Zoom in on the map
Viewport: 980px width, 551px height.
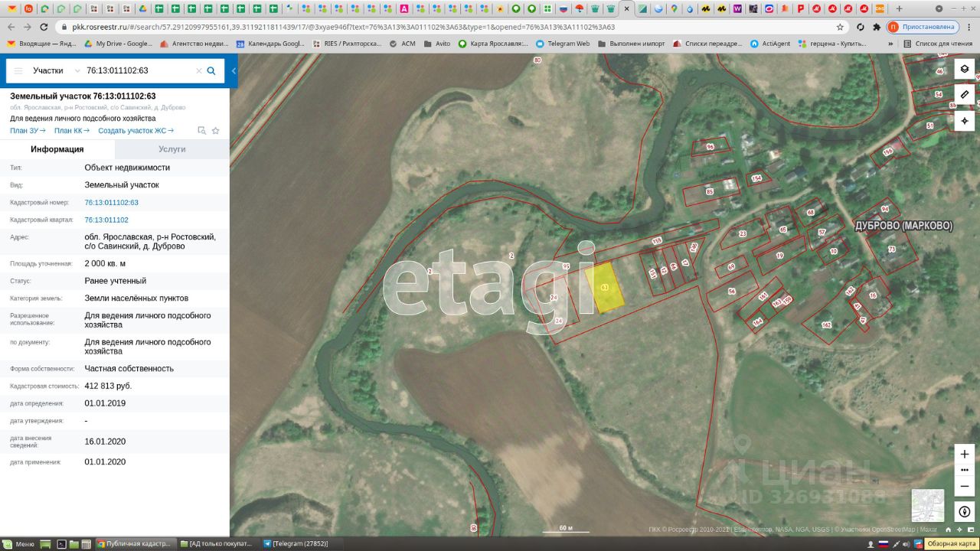964,454
